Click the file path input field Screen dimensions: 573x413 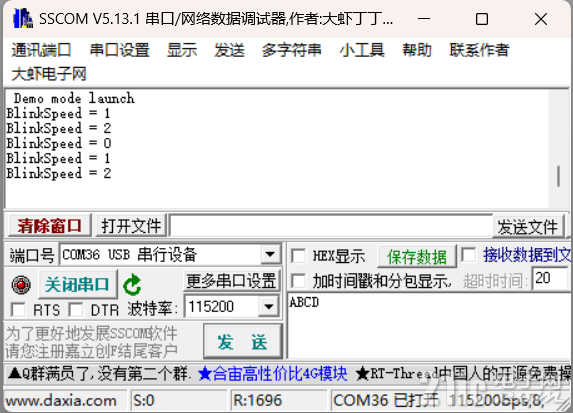(331, 226)
